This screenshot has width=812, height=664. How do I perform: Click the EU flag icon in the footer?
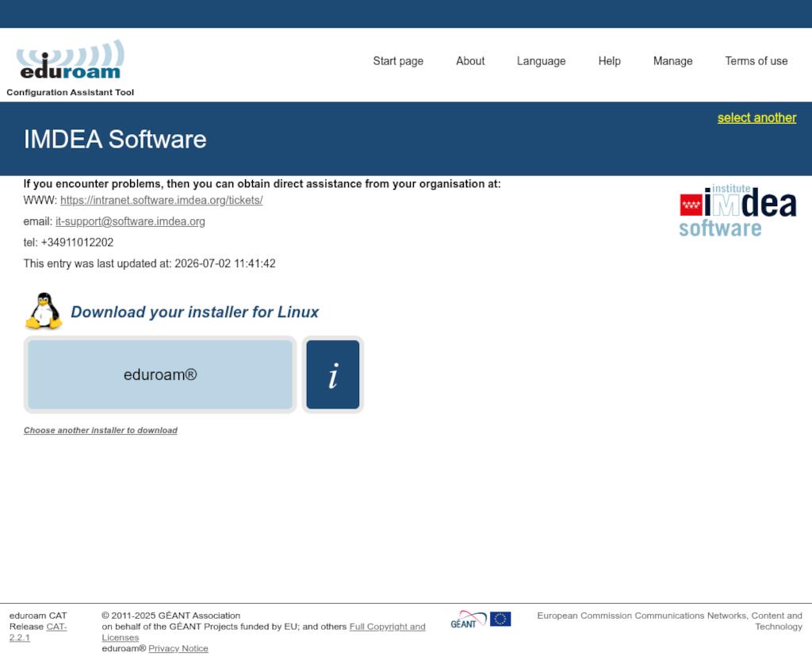click(500, 619)
